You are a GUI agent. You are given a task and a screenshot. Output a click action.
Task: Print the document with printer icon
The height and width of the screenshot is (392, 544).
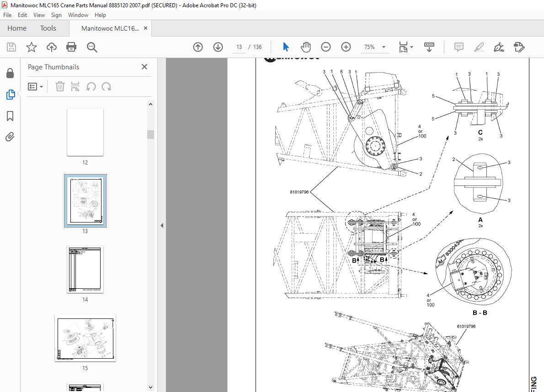tap(71, 47)
